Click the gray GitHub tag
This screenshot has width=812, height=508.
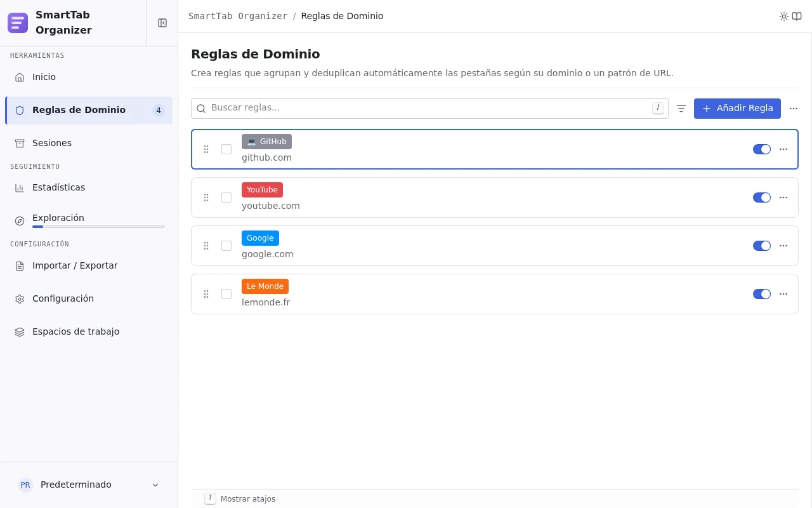266,142
